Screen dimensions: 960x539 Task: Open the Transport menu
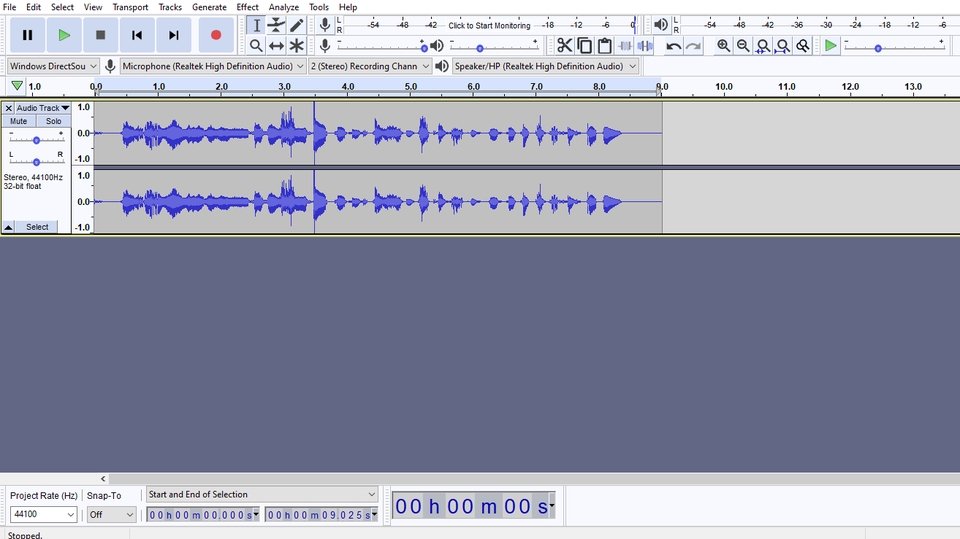[x=130, y=7]
